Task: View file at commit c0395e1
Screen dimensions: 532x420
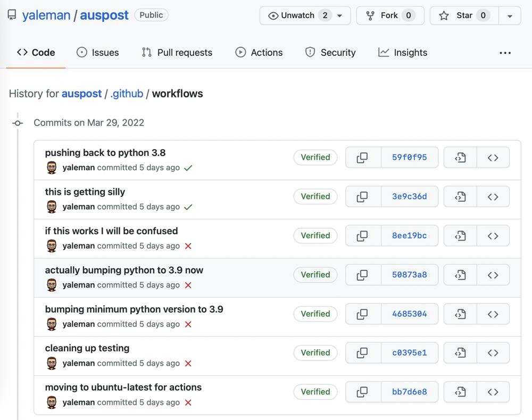Action: point(460,353)
